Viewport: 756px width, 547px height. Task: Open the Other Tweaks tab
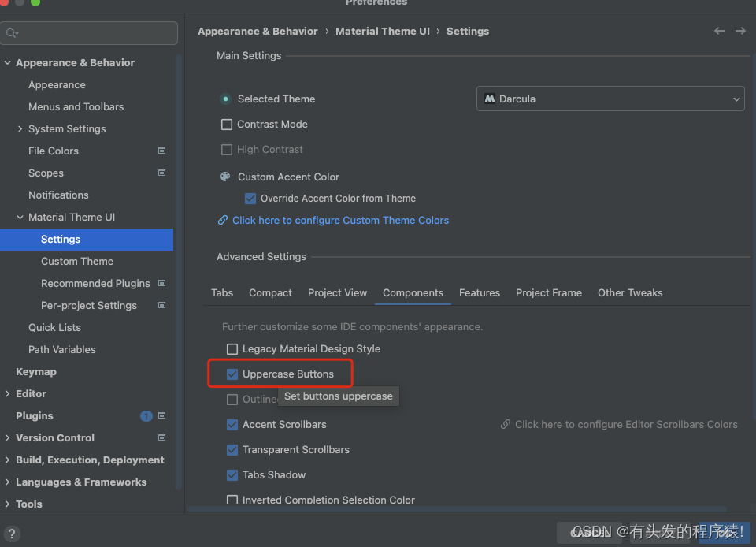click(630, 292)
